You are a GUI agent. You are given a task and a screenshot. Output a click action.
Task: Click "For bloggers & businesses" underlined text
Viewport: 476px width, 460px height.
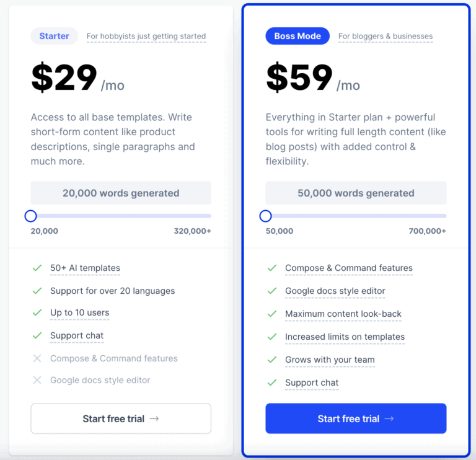(x=386, y=36)
